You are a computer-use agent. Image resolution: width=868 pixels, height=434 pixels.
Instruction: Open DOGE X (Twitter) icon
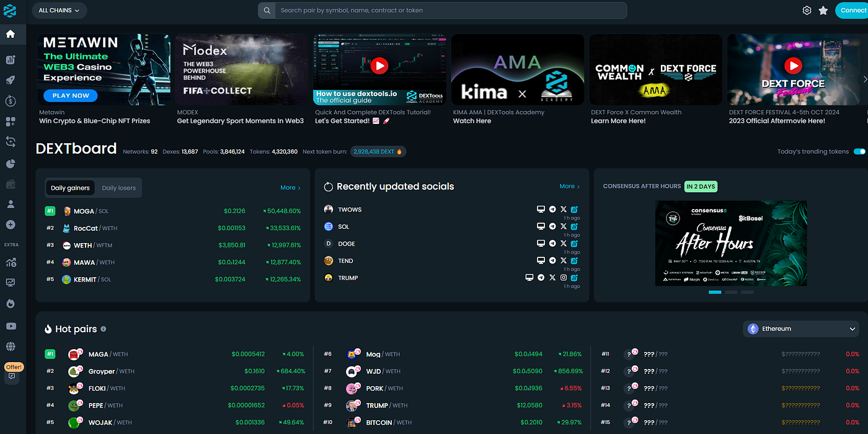coord(563,244)
